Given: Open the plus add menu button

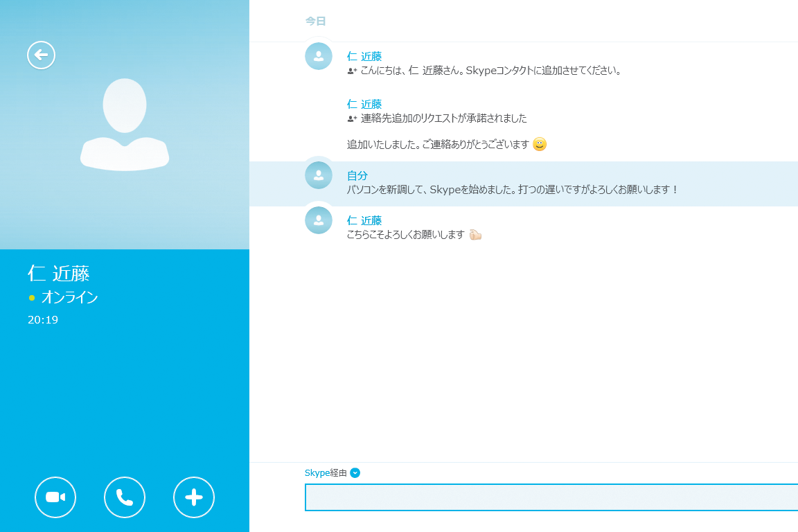Looking at the screenshot, I should tap(194, 497).
